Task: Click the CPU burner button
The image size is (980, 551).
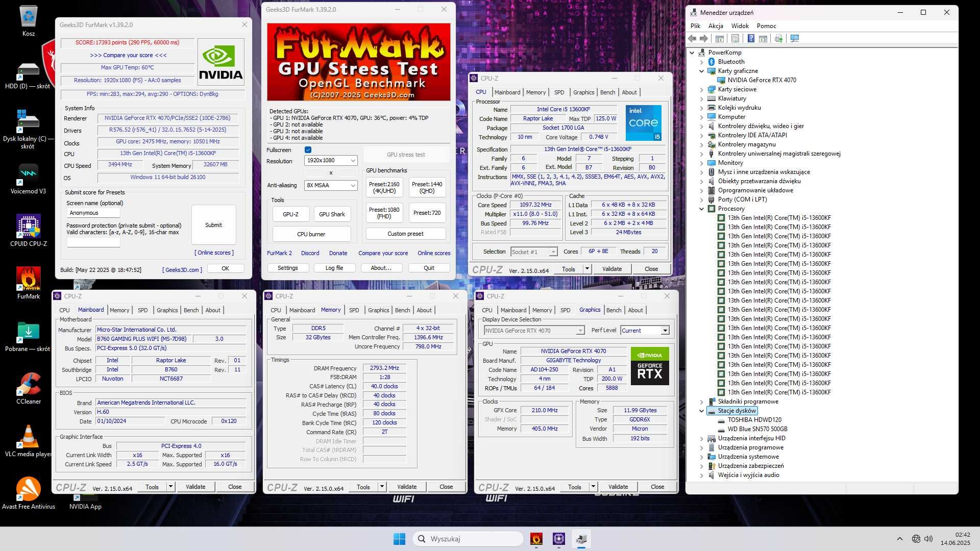Action: pos(311,234)
